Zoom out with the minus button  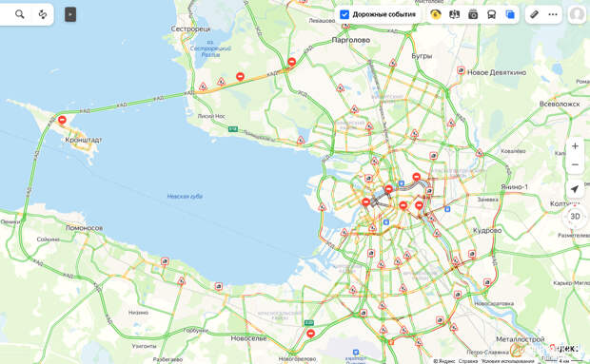(575, 164)
